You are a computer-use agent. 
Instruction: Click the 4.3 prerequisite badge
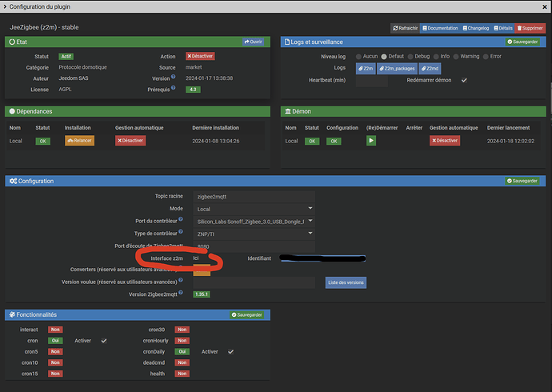(x=193, y=90)
